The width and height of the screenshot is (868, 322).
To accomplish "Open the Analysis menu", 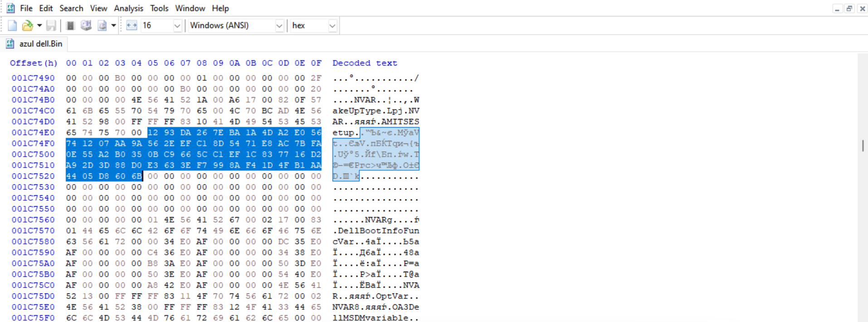I will [128, 8].
